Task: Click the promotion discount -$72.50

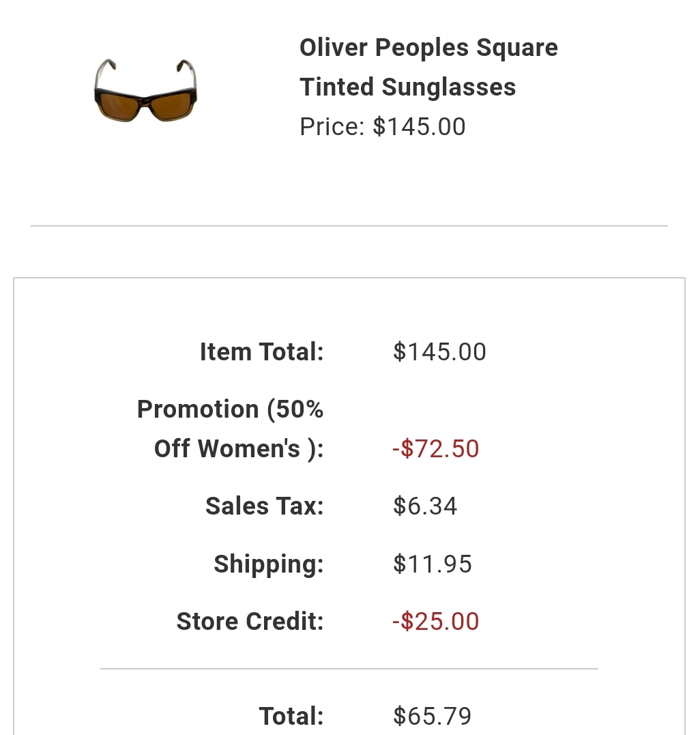Action: [x=436, y=448]
